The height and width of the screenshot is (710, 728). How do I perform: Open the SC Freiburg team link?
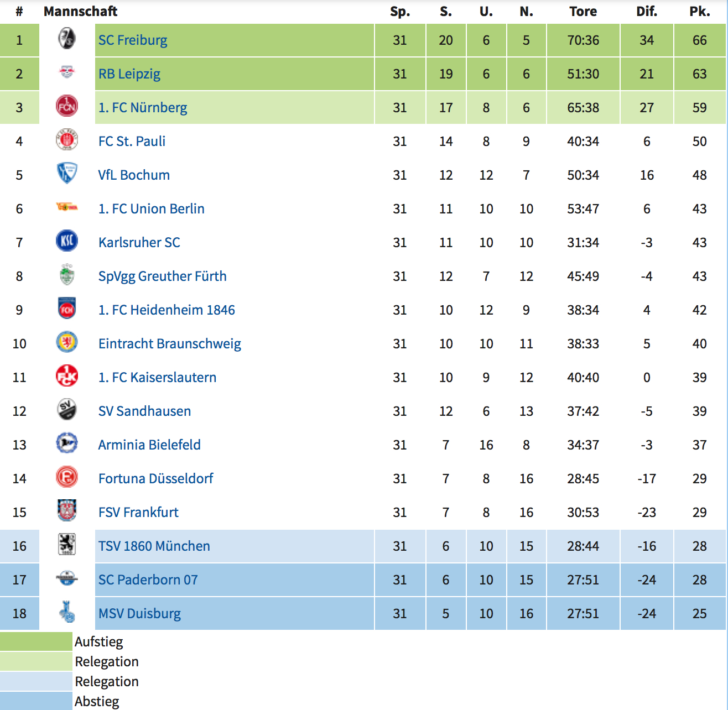click(133, 40)
